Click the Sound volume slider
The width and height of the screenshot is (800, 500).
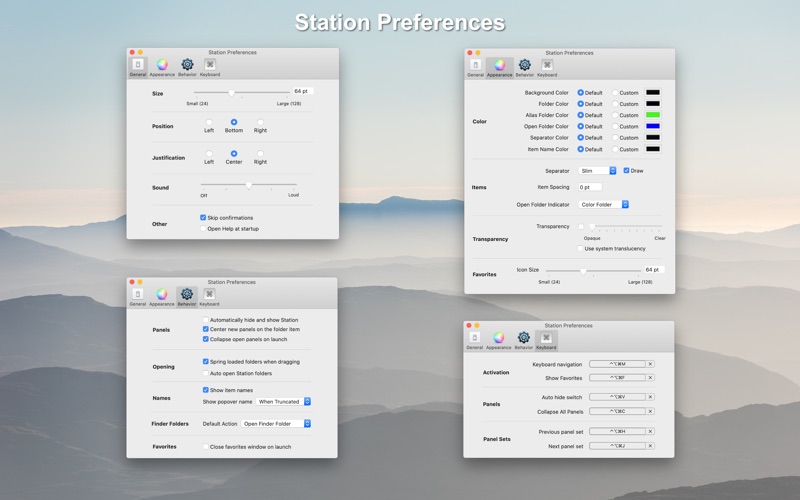tap(248, 185)
